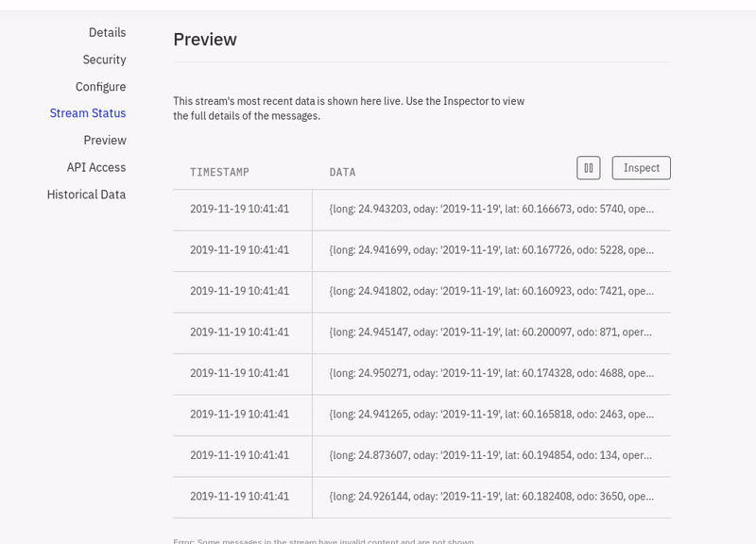
Task: Go to Details section
Action: tap(107, 32)
